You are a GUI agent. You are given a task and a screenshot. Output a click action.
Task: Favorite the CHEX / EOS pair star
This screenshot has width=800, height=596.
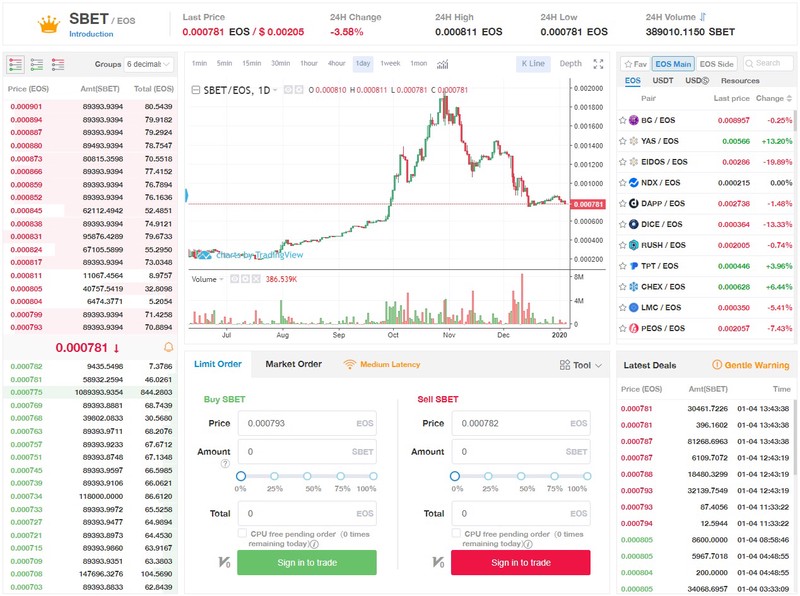point(622,287)
